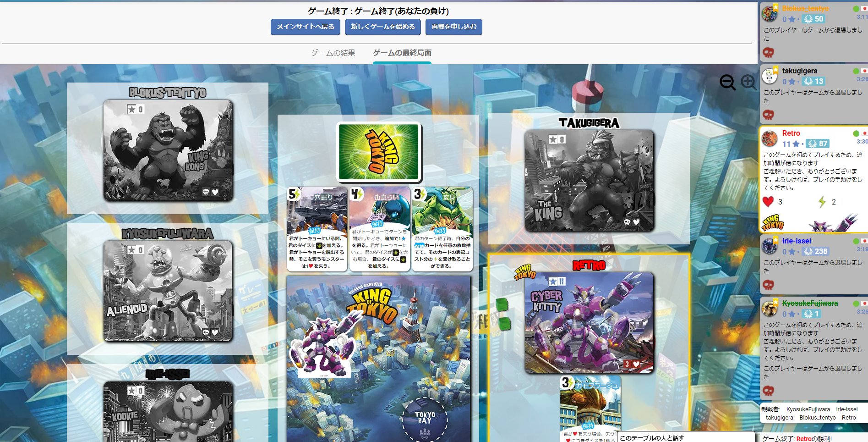Open Retro player profile name
Viewport: 868px width, 442px height.
click(x=791, y=133)
